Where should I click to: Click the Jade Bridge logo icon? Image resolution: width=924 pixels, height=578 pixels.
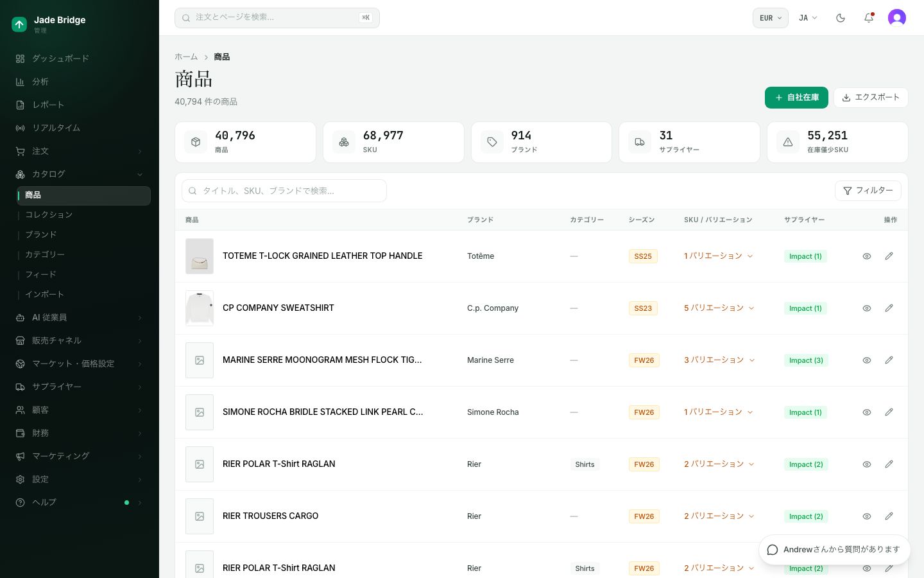pyautogui.click(x=19, y=24)
